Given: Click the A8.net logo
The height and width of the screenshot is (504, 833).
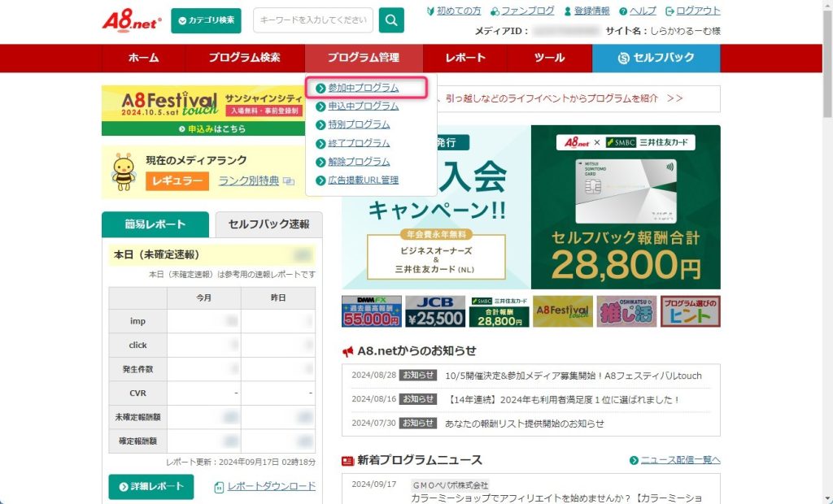Looking at the screenshot, I should [131, 20].
